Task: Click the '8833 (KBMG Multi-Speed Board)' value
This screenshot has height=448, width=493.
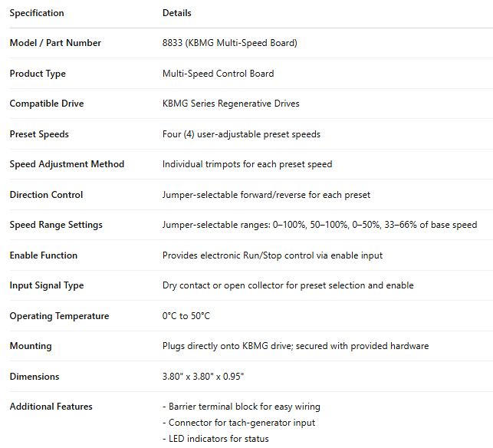Action: coord(229,43)
